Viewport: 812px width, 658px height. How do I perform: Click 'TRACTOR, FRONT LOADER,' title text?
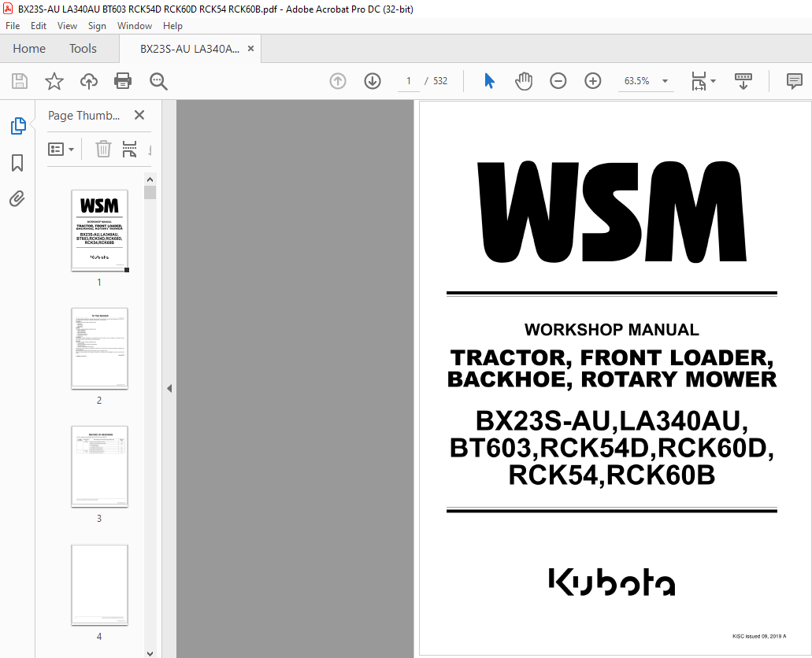pos(612,358)
